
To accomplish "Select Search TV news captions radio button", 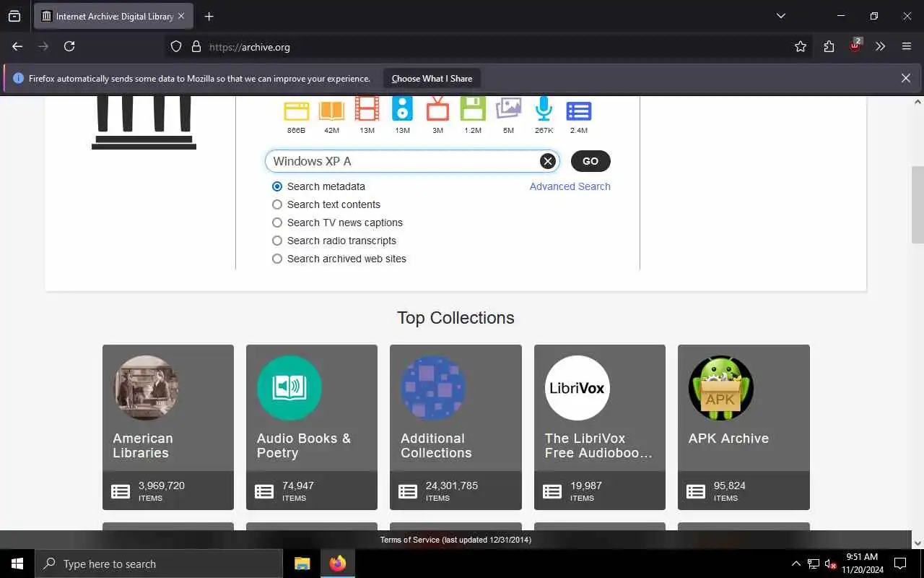I will click(x=277, y=223).
